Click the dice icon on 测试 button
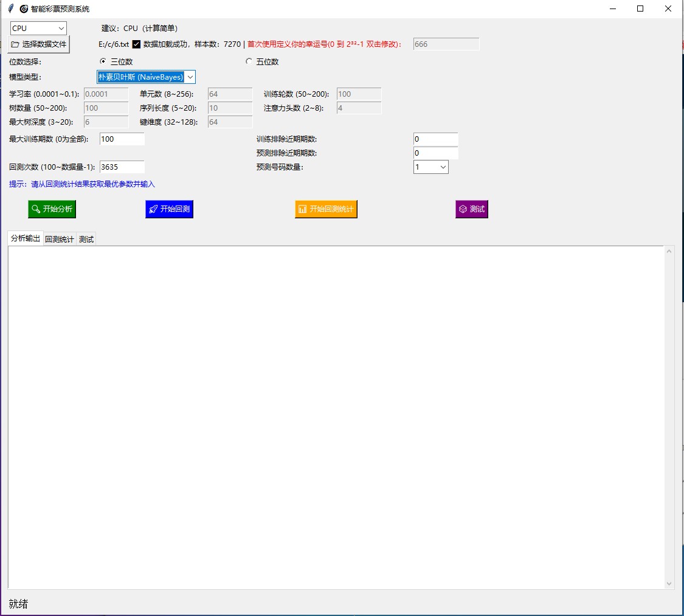684x616 pixels. (463, 209)
